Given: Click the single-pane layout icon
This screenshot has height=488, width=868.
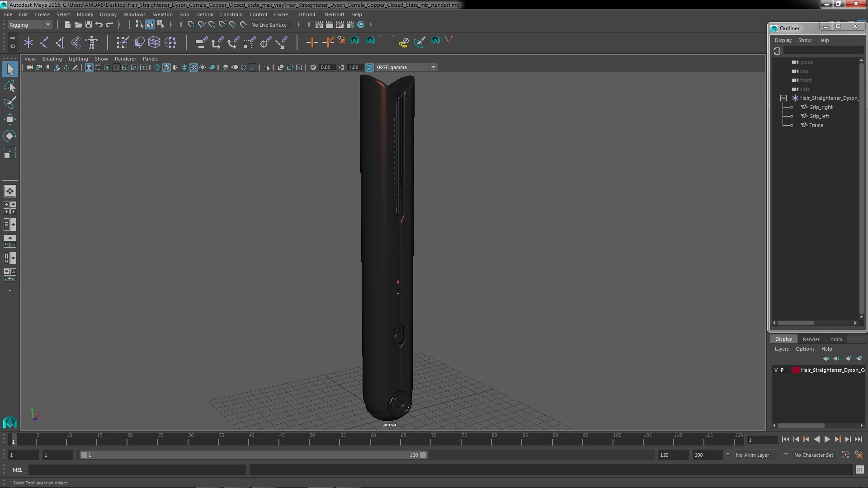Looking at the screenshot, I should [x=10, y=191].
